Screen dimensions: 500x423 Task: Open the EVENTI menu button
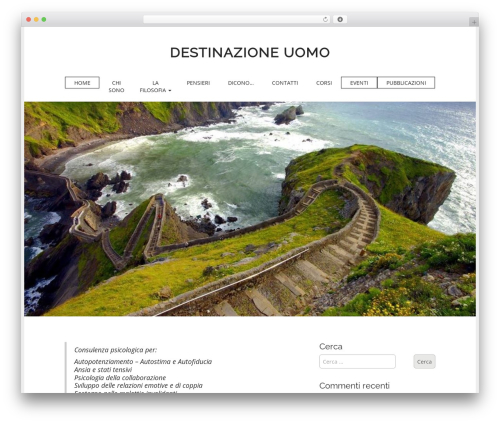(359, 83)
